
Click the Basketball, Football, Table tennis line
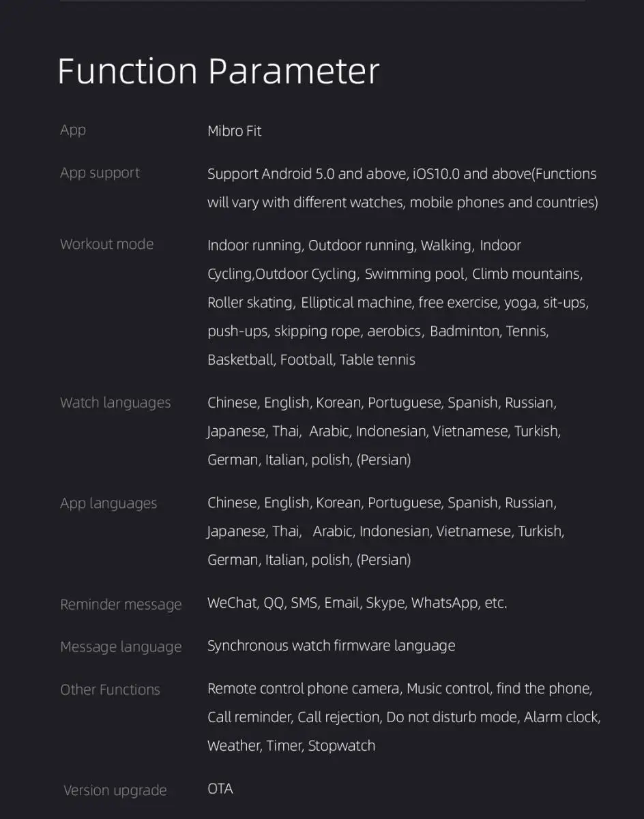311,360
